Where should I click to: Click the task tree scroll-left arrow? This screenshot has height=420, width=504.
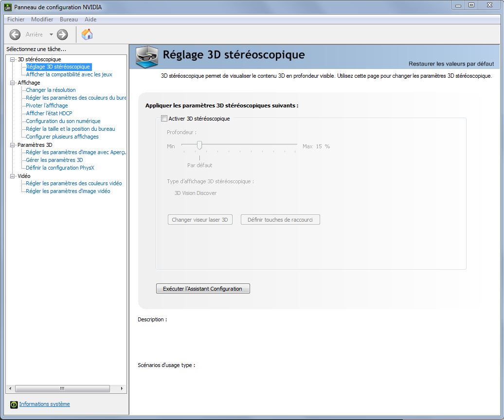[10, 388]
